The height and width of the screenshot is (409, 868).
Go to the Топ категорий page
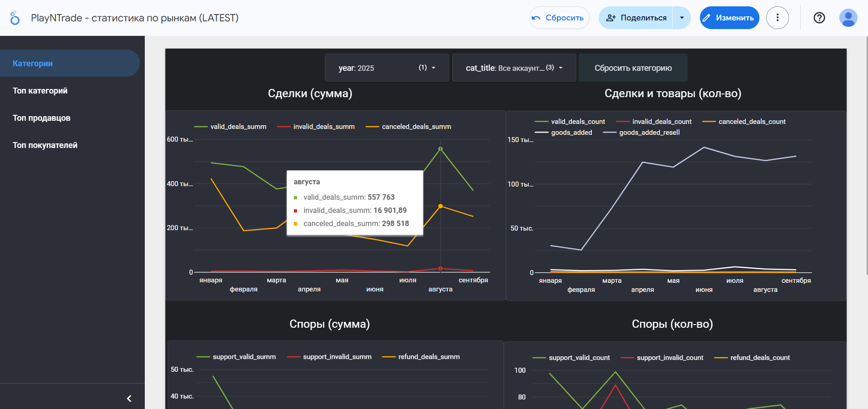click(x=40, y=91)
